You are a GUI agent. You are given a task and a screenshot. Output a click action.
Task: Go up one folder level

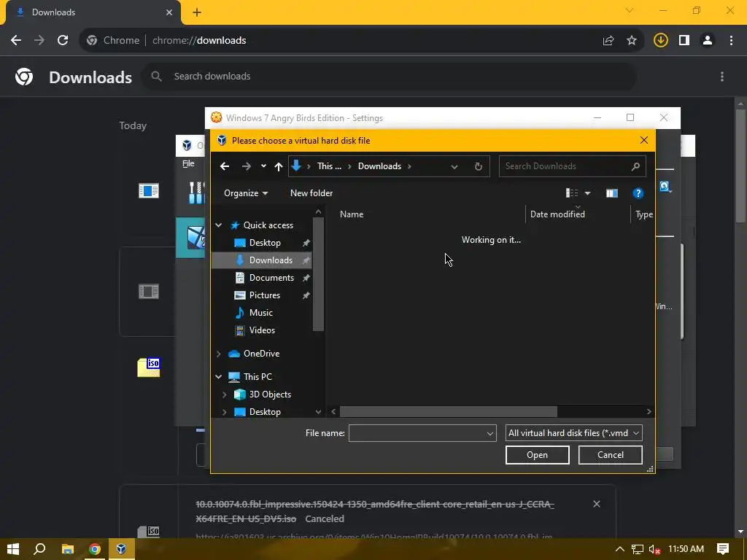tap(279, 166)
